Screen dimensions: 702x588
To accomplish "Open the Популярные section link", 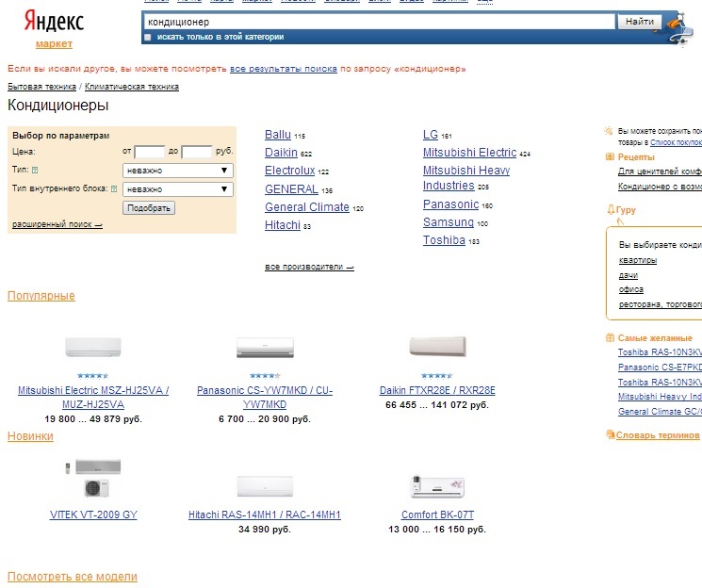I will pos(41,296).
